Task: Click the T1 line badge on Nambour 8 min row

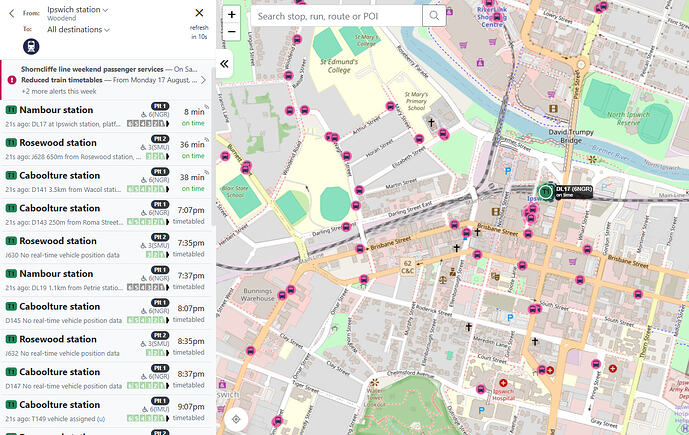Action: (11, 110)
